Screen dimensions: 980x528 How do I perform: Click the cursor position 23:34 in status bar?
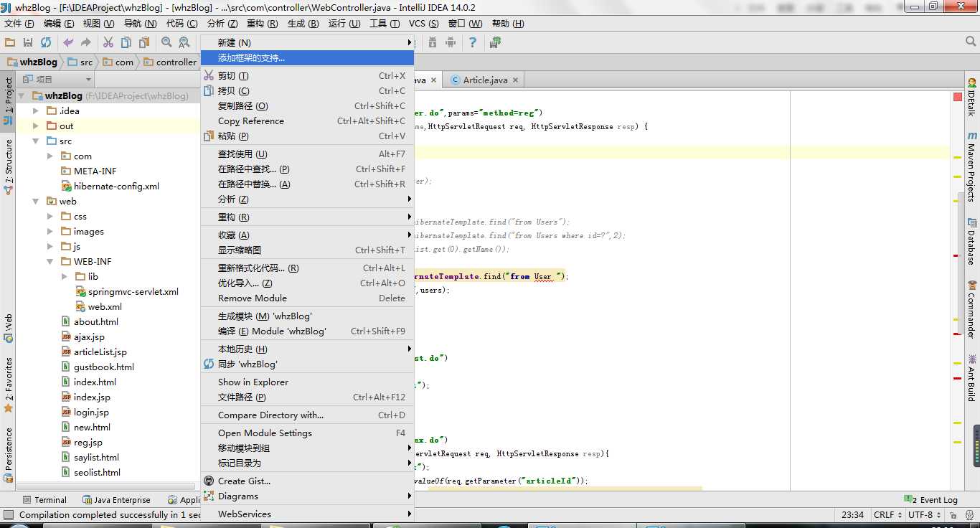[853, 514]
